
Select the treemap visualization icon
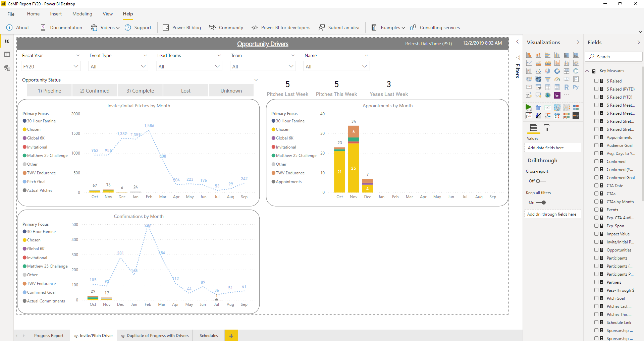tap(567, 71)
